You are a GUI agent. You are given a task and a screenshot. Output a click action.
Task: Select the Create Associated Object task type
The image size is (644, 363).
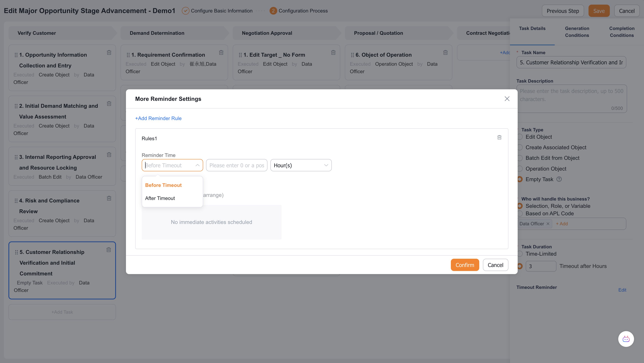[x=520, y=148]
